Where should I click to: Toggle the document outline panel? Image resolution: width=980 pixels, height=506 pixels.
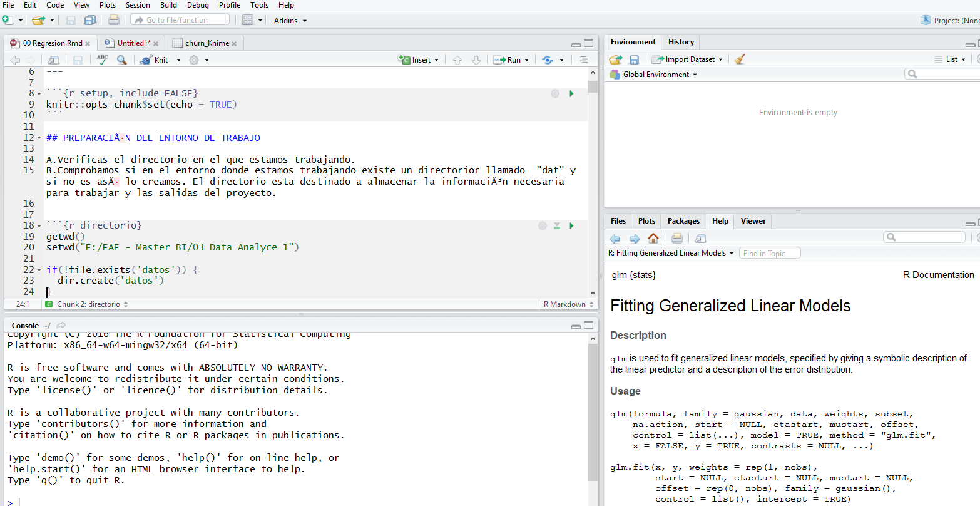(583, 59)
